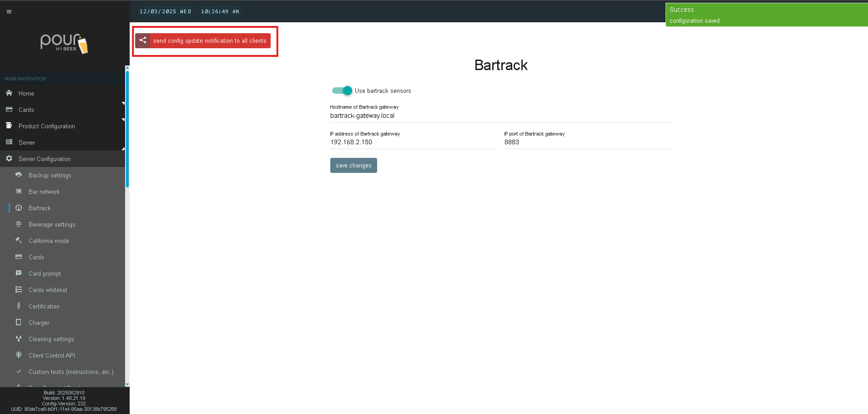Click the Server Configuration gear icon
This screenshot has width=868, height=414.
tap(9, 159)
